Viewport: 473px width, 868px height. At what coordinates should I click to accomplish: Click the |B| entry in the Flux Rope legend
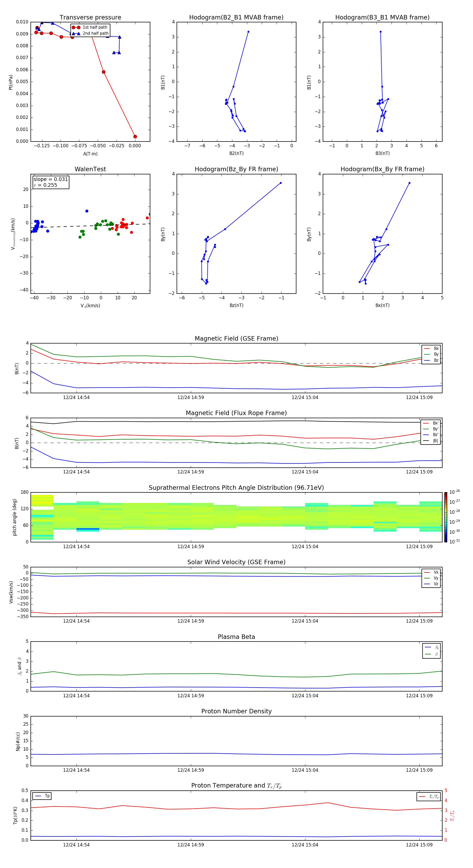tap(431, 441)
